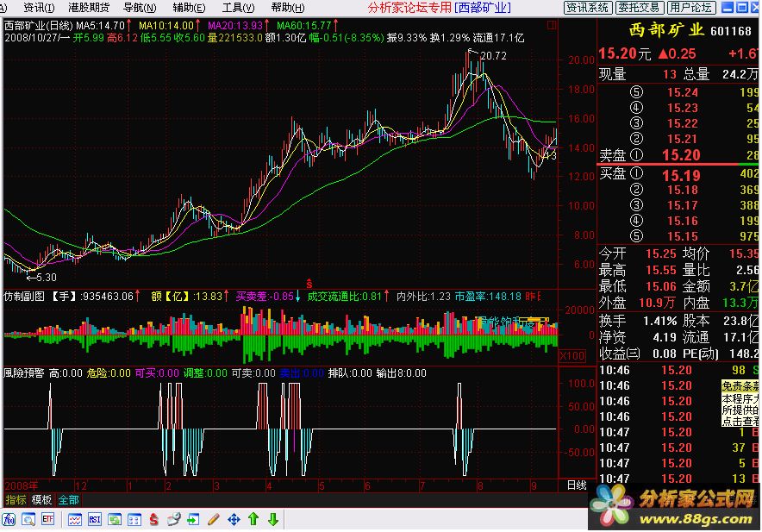Select the 全部 tab
The width and height of the screenshot is (762, 532).
pyautogui.click(x=68, y=500)
